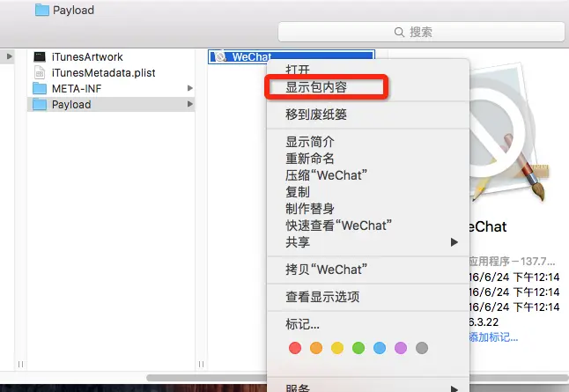Viewport: 569px width, 392px height.
Task: Apply the gray tag color
Action: (x=422, y=348)
